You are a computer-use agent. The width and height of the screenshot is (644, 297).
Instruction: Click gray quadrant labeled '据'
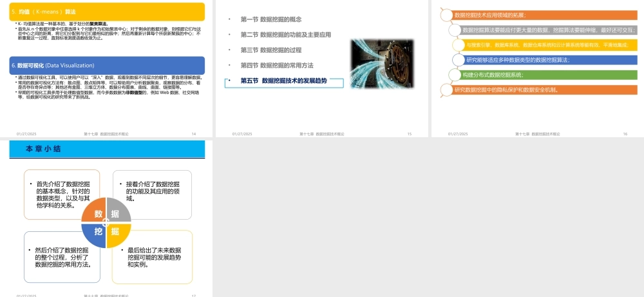click(119, 210)
